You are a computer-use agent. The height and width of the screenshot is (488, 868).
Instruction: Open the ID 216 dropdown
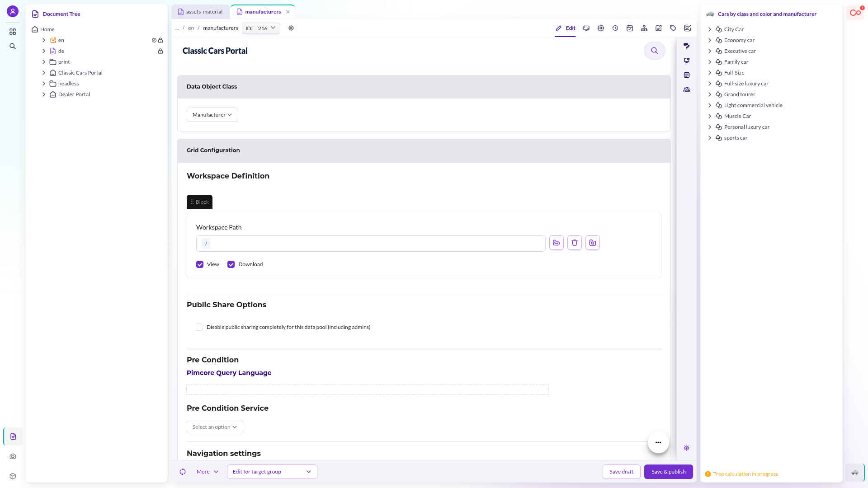click(261, 28)
